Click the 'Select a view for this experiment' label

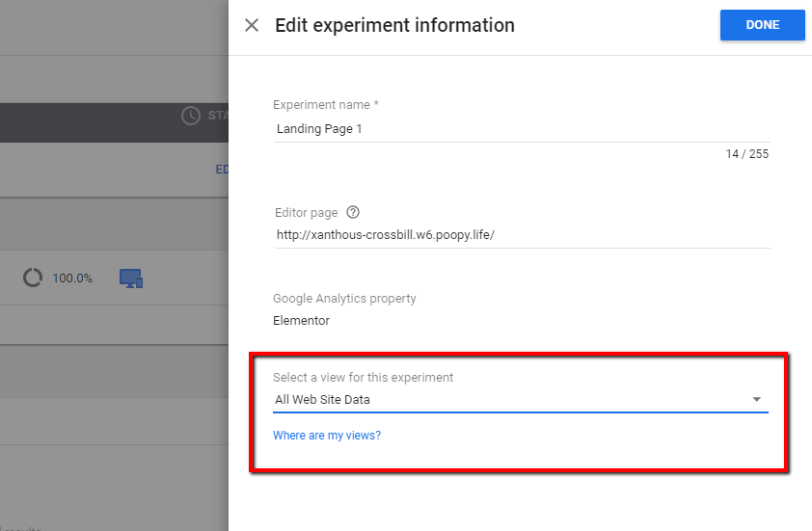click(x=363, y=378)
